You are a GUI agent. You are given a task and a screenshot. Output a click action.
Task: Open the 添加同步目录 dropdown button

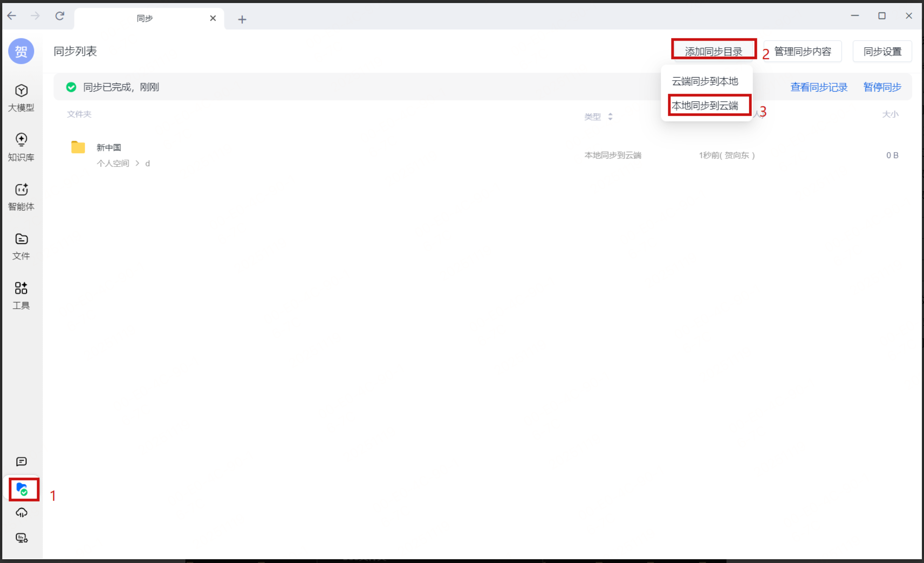(713, 51)
